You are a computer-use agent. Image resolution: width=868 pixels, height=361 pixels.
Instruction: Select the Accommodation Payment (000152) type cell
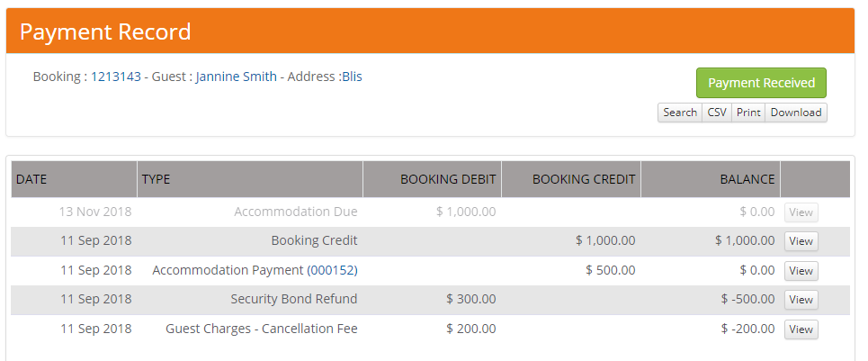pyautogui.click(x=255, y=270)
